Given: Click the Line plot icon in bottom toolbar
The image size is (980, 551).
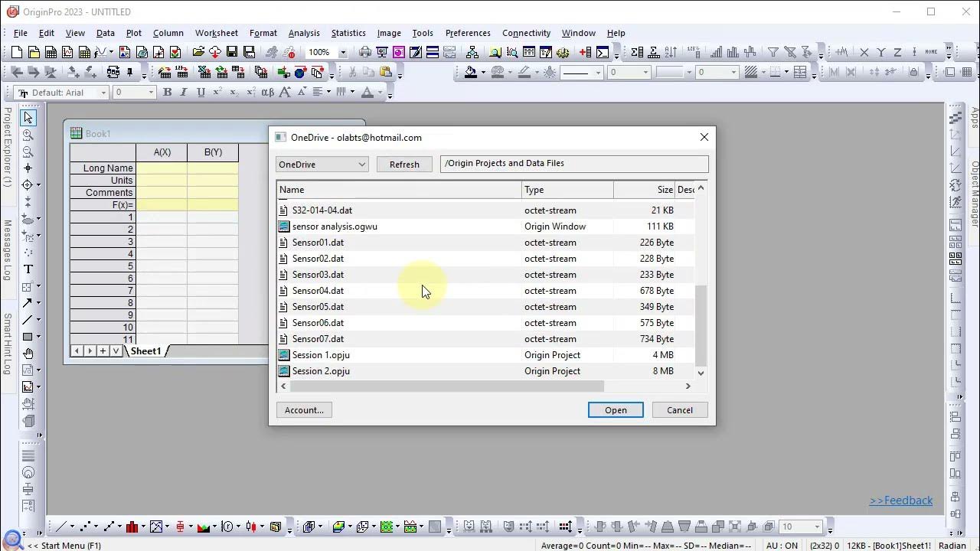Looking at the screenshot, I should coord(60,527).
